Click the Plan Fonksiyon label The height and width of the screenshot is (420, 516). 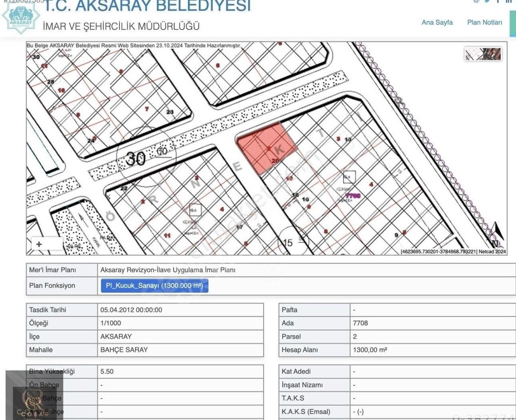(x=52, y=286)
